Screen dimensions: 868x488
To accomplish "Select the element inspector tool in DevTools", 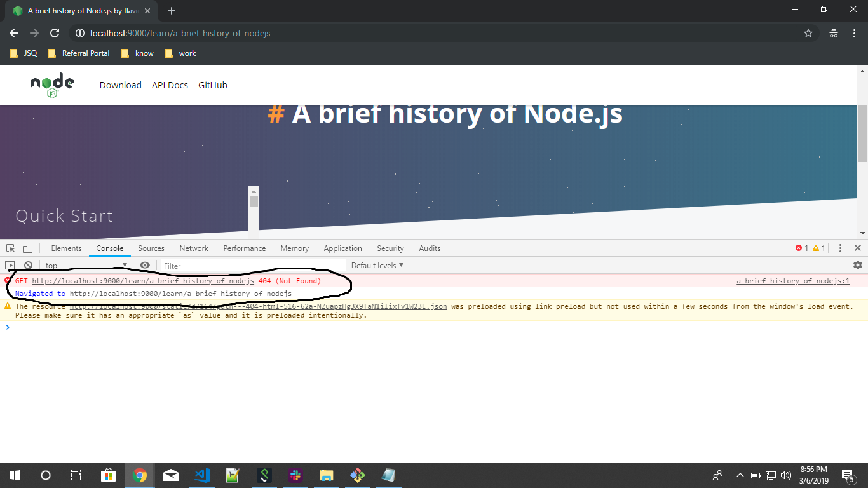I will point(11,248).
